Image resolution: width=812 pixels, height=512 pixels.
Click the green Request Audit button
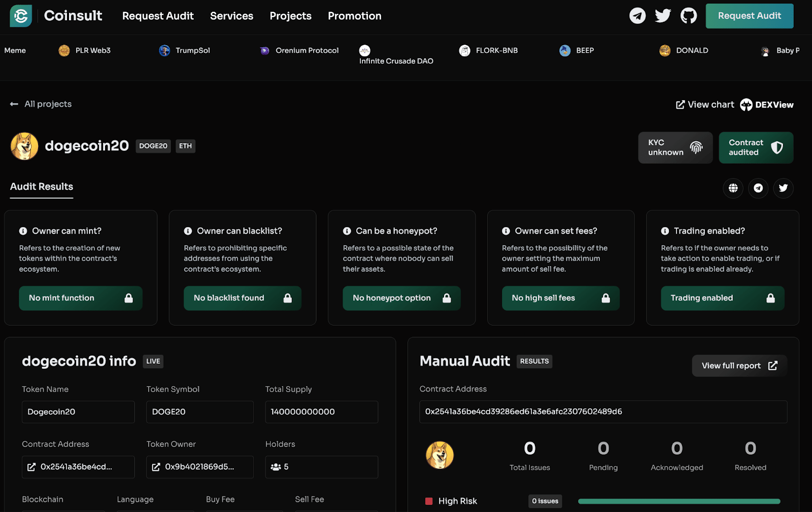pyautogui.click(x=750, y=16)
